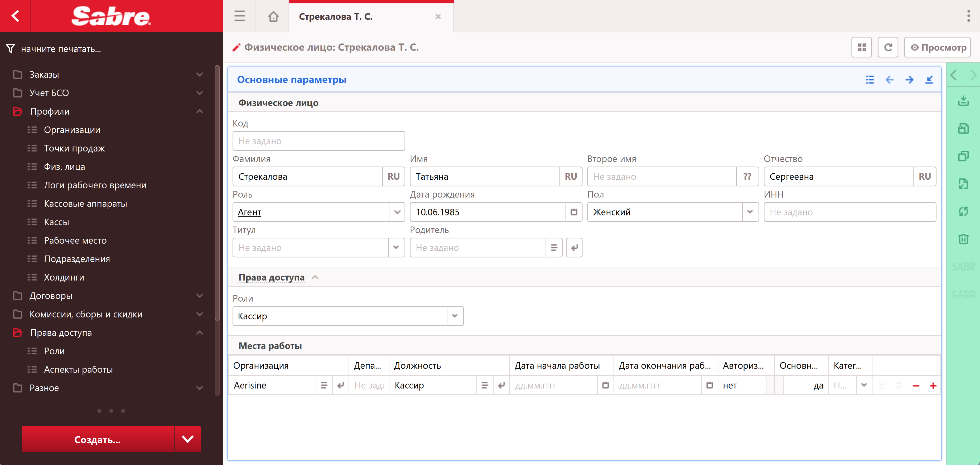Open calendar picker for Дата рождения
This screenshot has height=465, width=980.
574,212
